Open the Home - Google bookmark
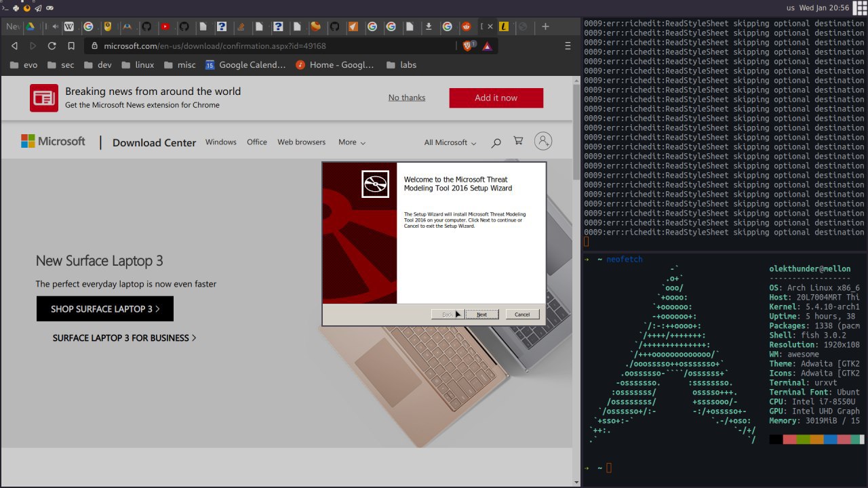The image size is (868, 488). (x=335, y=65)
